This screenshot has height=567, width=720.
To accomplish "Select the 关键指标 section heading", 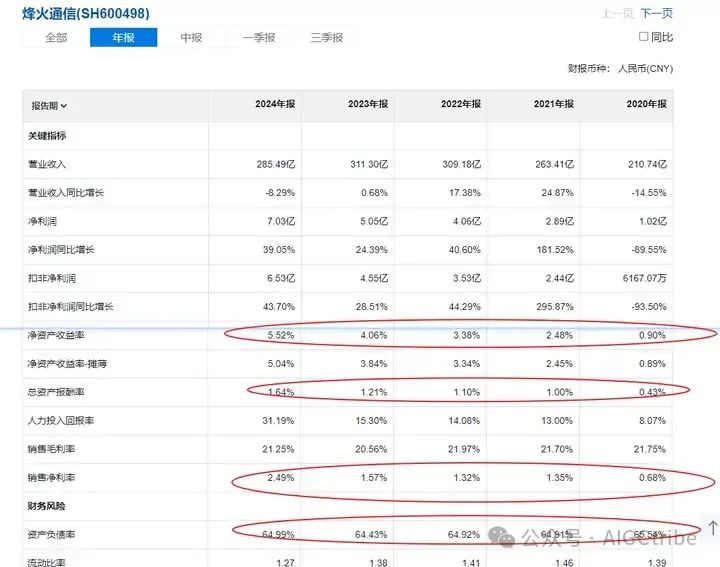I will point(47,136).
